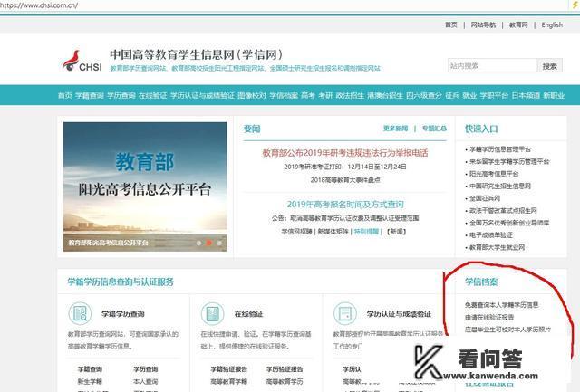
Task: Go to 首页 in the teal navigation bar
Action: [64, 95]
